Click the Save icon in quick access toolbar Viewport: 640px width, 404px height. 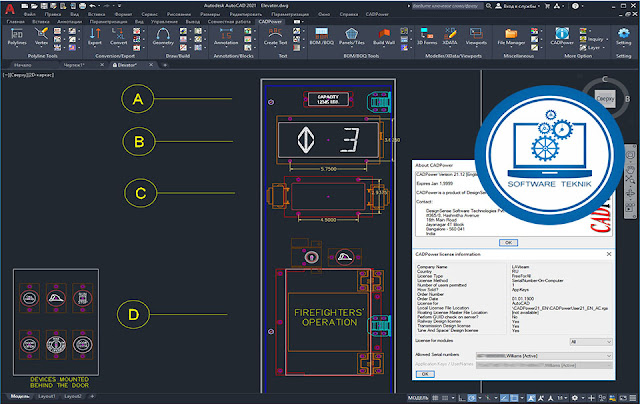pyautogui.click(x=44, y=6)
